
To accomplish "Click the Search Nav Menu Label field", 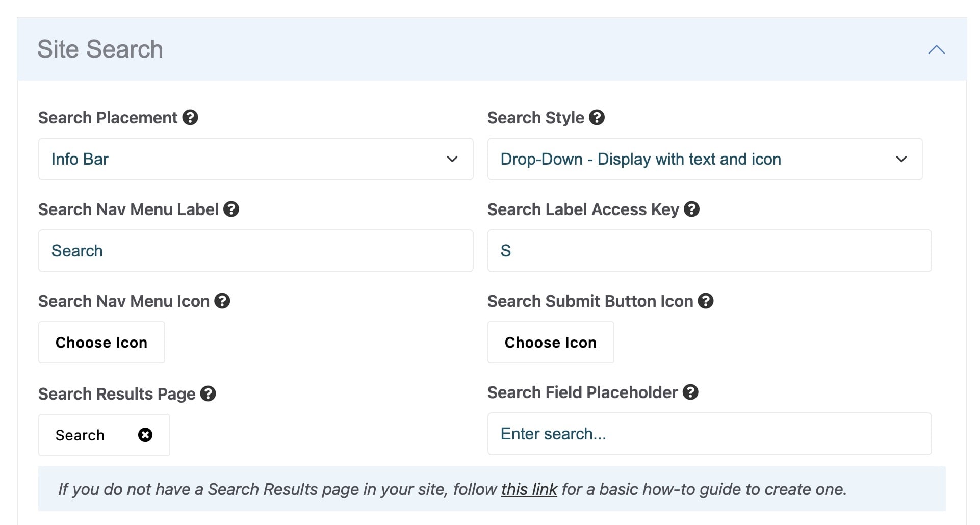I will click(255, 251).
